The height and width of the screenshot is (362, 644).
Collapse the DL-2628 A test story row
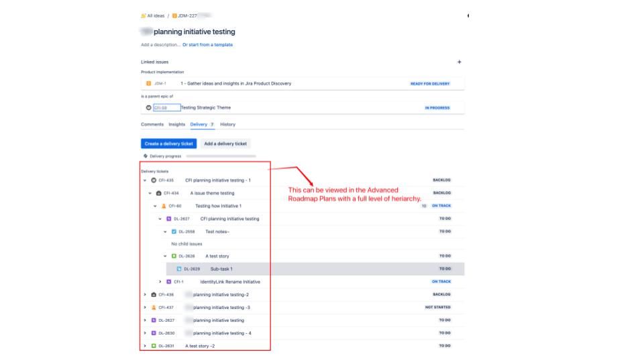tap(165, 256)
